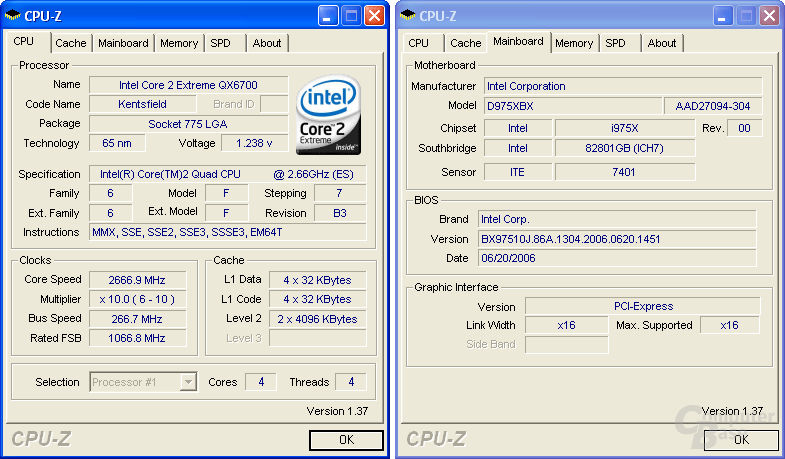This screenshot has width=785, height=459.
Task: Click the Cores value 4
Action: pyautogui.click(x=261, y=382)
